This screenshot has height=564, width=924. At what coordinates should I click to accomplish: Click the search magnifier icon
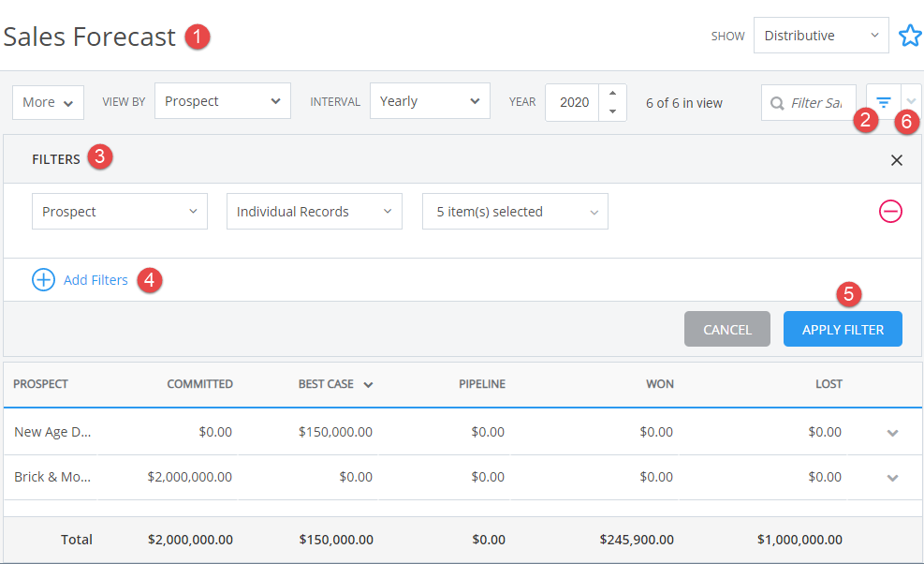click(x=777, y=103)
